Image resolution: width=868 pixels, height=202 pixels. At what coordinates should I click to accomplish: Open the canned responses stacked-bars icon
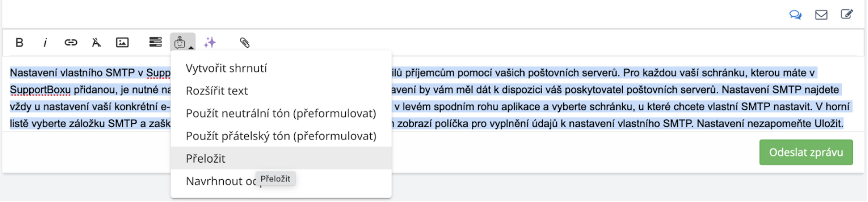(155, 42)
